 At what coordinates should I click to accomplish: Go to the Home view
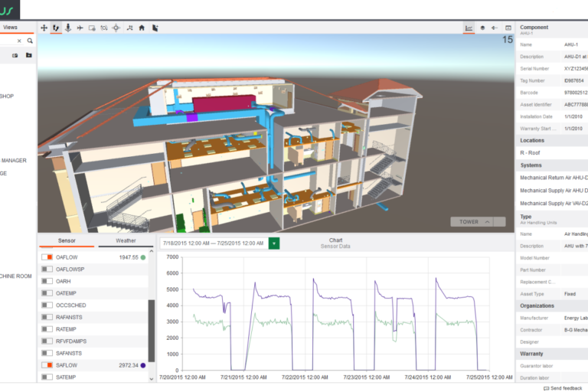click(142, 28)
